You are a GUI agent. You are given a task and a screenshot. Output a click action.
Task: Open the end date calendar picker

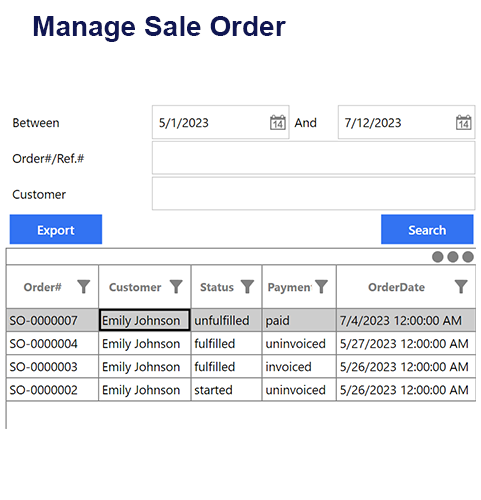(463, 122)
